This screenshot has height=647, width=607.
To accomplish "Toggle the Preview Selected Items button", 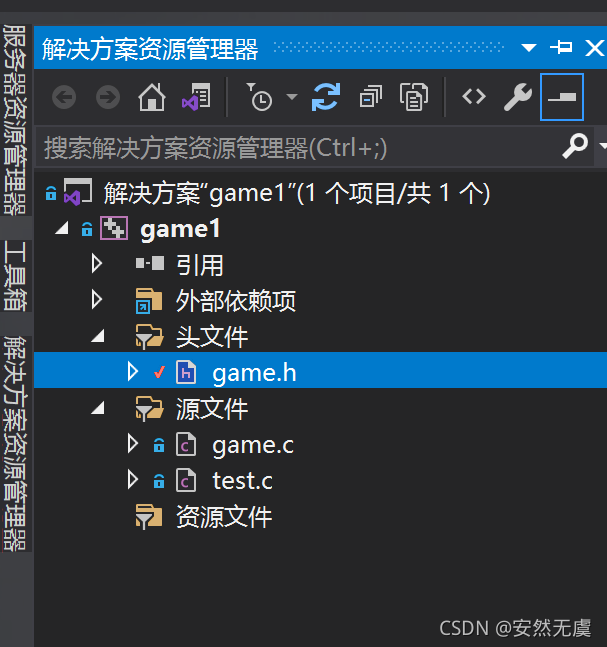I will pos(562,97).
